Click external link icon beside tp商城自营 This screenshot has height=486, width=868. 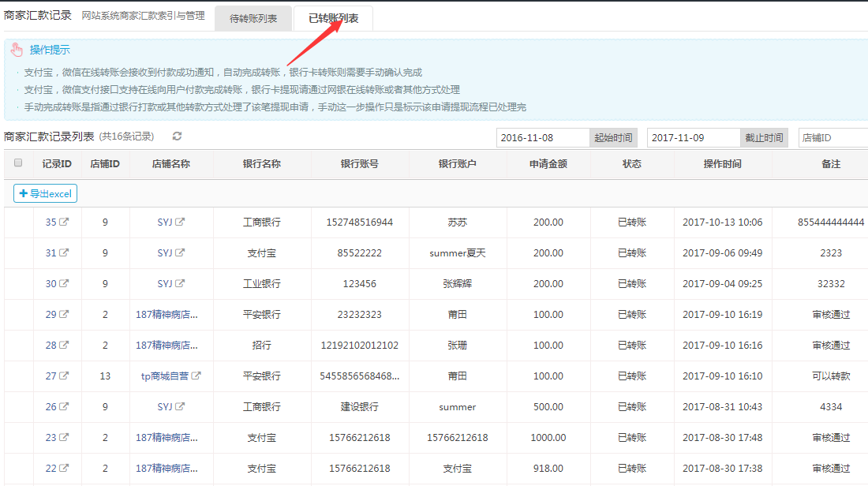[x=196, y=376]
